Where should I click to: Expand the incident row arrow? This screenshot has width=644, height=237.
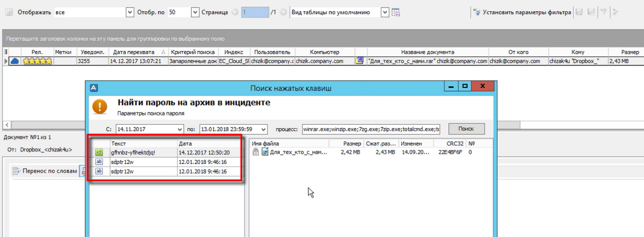pos(6,61)
